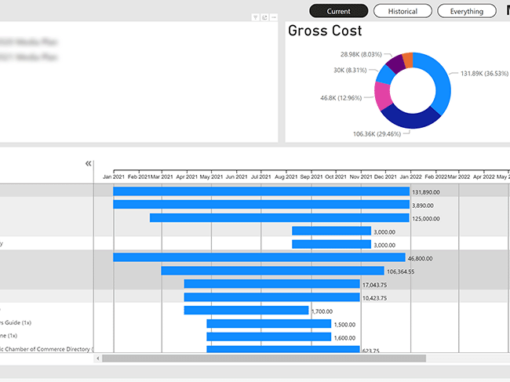Click the Gantt horizontal scrollbar thumb
Screen dimensions: 510x382
264,358
